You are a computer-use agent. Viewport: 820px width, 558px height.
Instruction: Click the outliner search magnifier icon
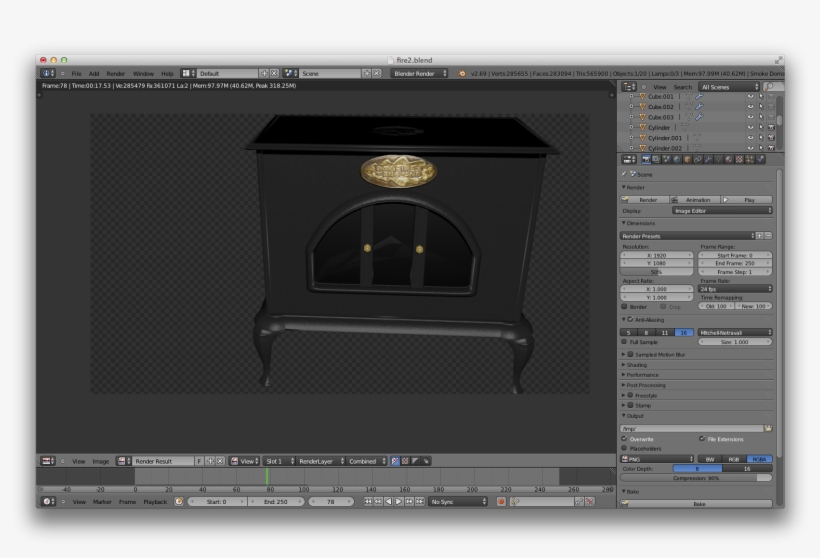pos(770,87)
